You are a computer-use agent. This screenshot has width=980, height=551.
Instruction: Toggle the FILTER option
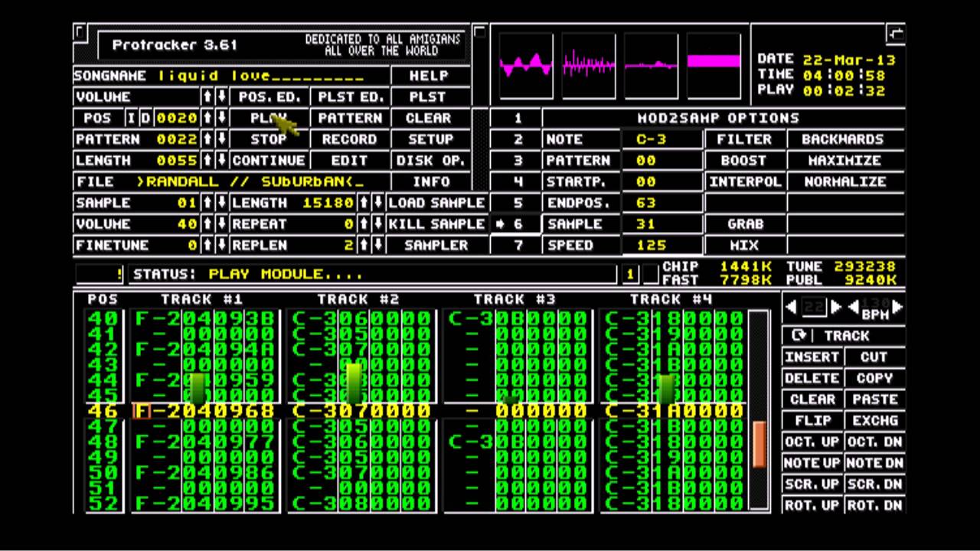click(x=745, y=139)
